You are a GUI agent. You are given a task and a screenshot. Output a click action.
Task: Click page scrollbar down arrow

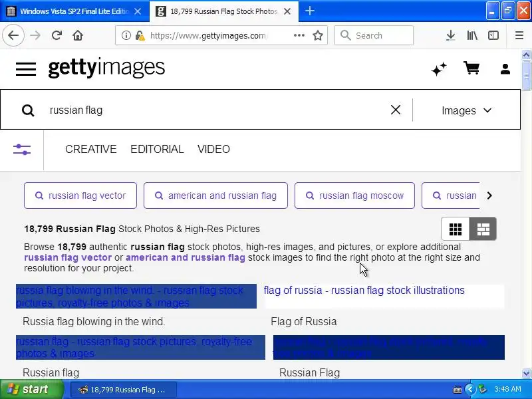pos(526,374)
